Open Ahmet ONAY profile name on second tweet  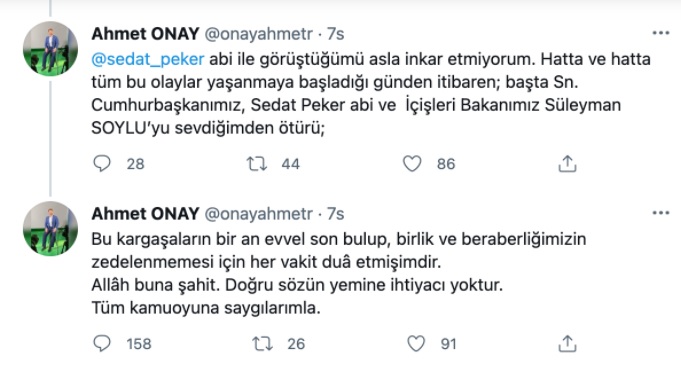coord(145,213)
